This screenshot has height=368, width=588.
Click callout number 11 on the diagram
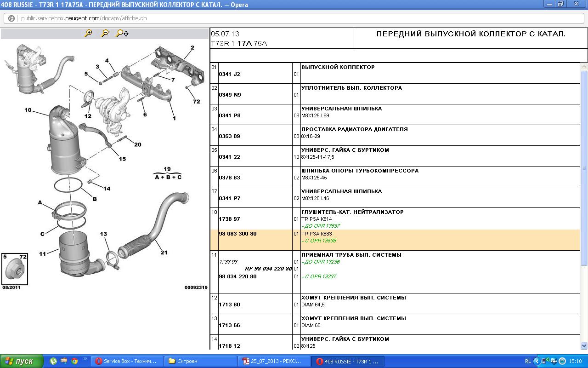[x=42, y=253]
